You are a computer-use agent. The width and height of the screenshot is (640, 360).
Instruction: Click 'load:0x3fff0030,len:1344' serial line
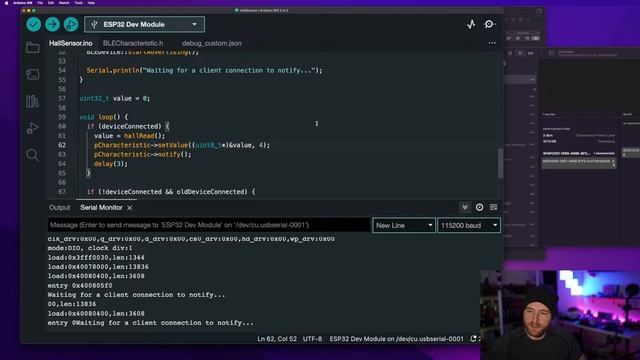[96, 258]
